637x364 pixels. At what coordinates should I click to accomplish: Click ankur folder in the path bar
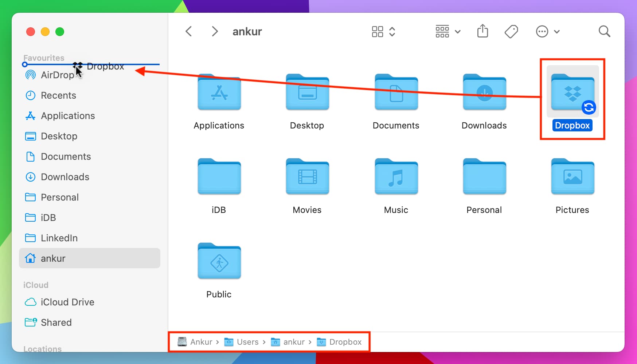tap(288, 342)
